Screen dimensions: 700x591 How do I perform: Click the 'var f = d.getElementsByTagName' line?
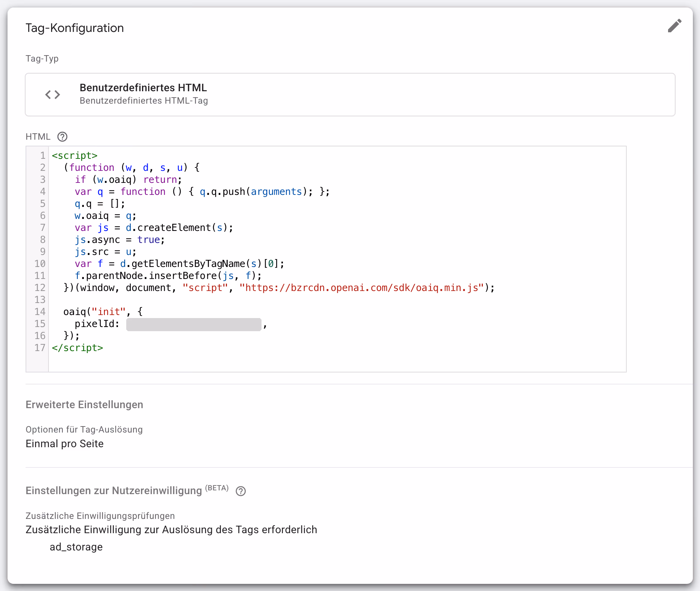pyautogui.click(x=179, y=264)
